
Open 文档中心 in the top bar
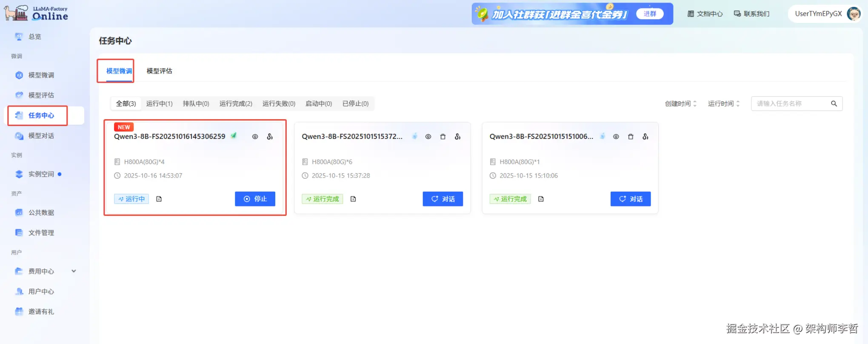point(705,14)
